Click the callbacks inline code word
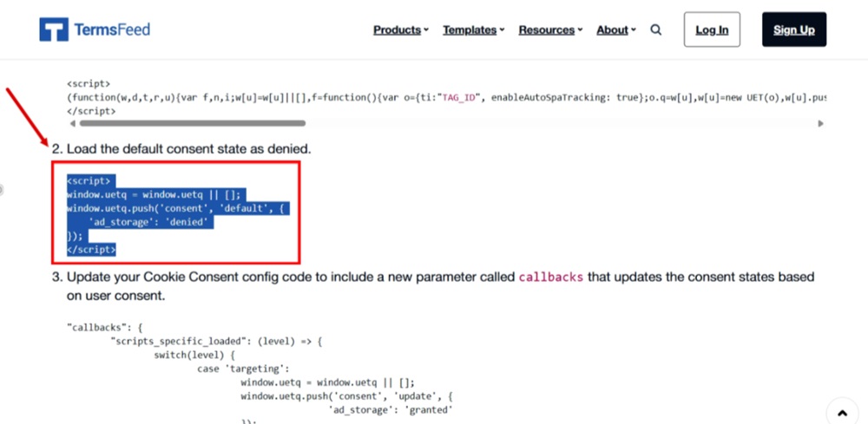 pos(551,277)
